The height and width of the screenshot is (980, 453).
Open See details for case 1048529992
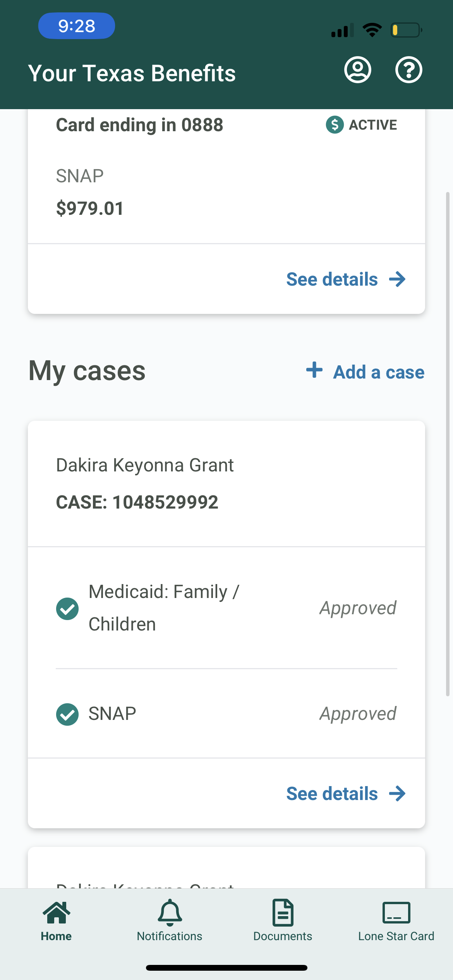(332, 793)
